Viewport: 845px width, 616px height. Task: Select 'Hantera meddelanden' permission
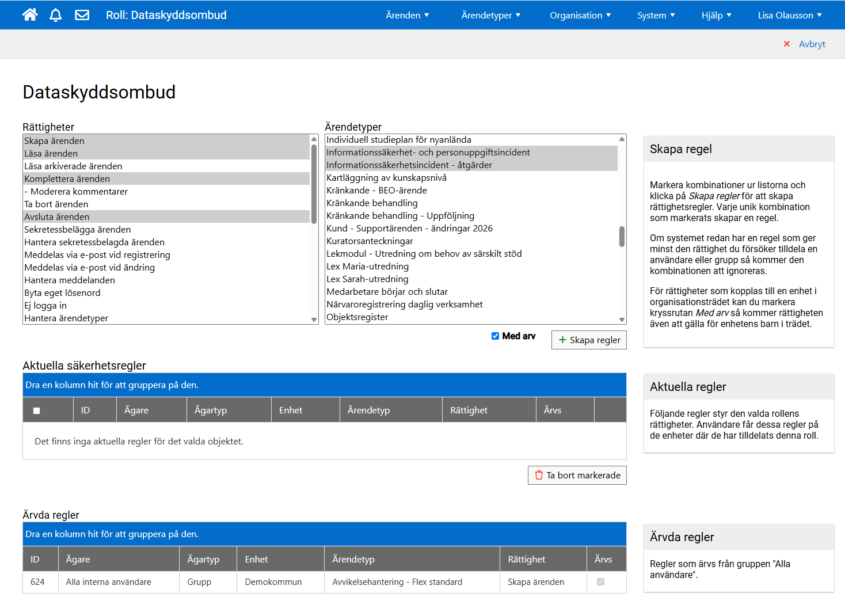[x=166, y=280]
